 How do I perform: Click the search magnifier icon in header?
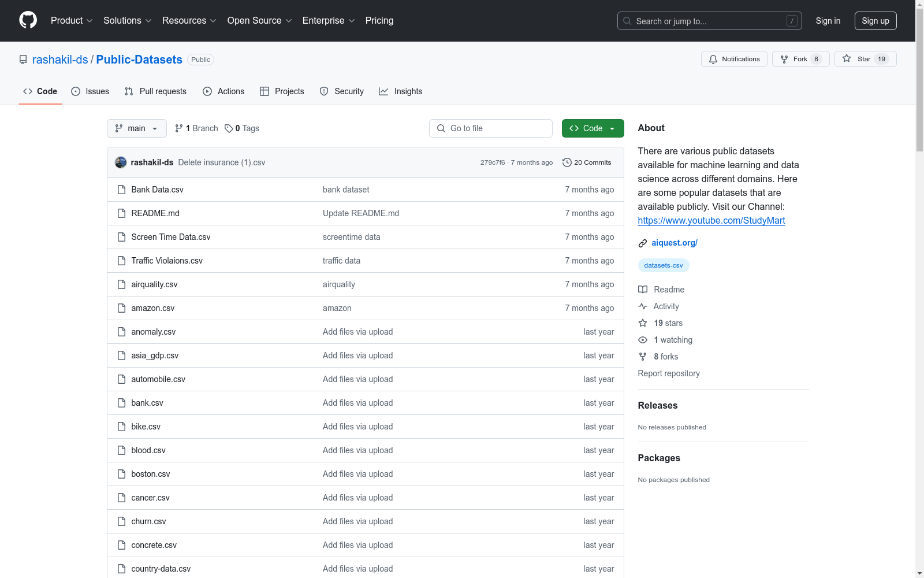[x=627, y=21]
